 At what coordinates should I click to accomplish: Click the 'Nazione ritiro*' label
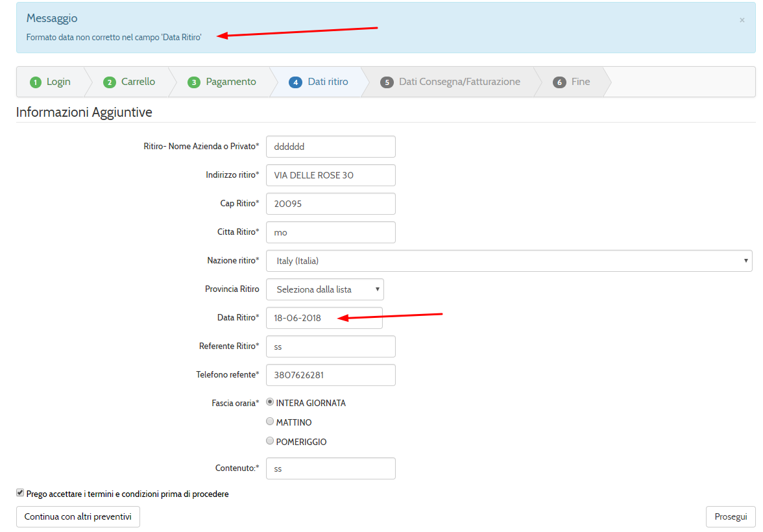coord(233,260)
